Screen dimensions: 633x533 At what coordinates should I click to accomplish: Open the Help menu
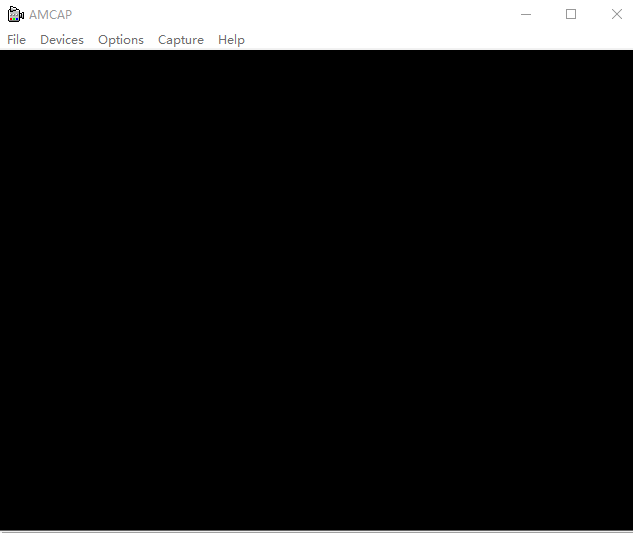pyautogui.click(x=231, y=40)
